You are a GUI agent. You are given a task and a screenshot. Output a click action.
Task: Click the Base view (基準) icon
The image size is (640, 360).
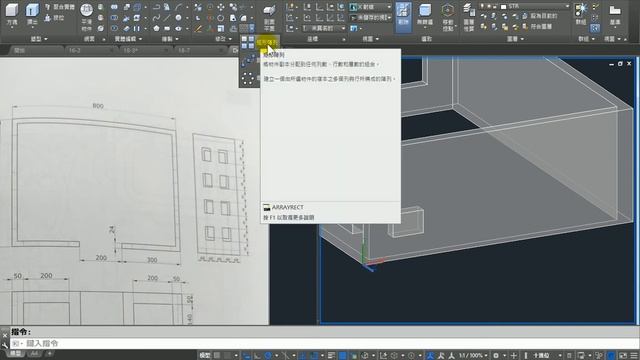click(615, 10)
